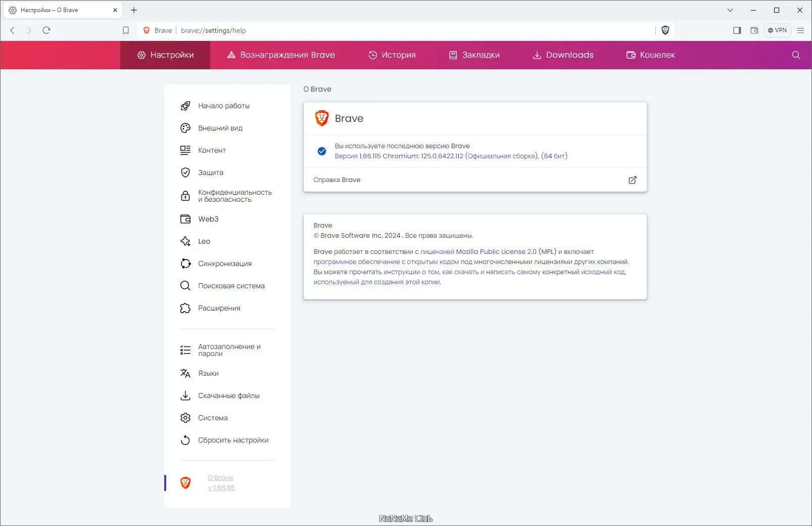This screenshot has height=526, width=812.
Task: Open a new tab with plus button
Action: tap(134, 10)
